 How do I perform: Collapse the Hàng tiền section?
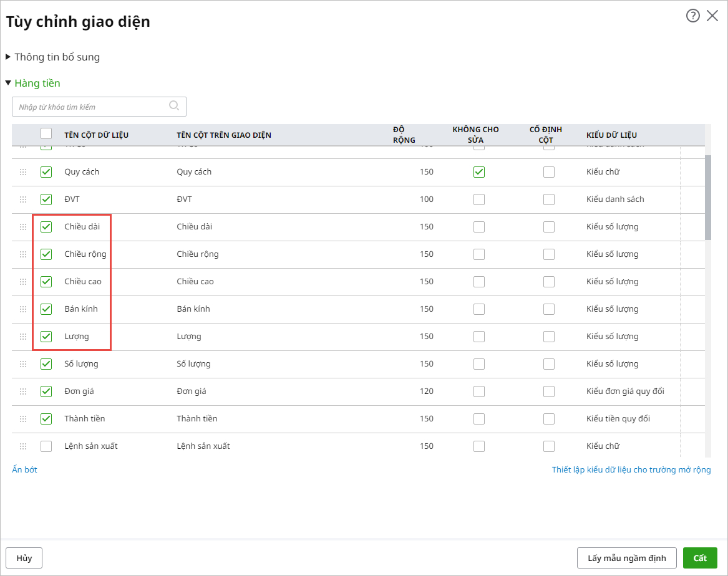[8, 84]
